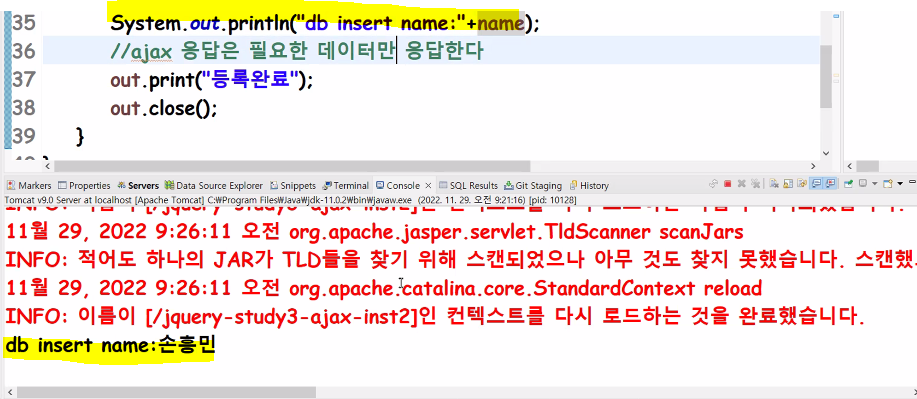Screen dimensions: 917x399
Task: Click the editor vertical scrollbar thumb
Action: tap(826, 76)
